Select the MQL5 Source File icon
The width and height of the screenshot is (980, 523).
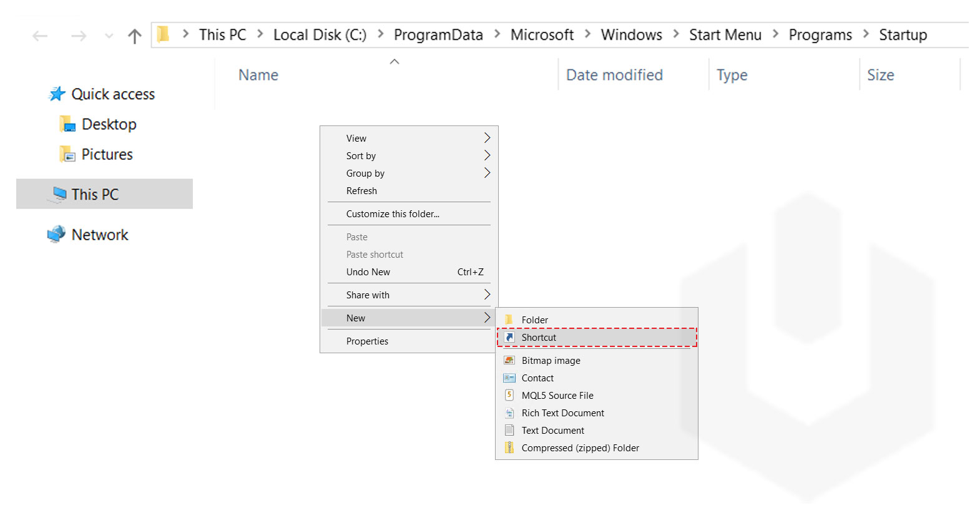(x=509, y=396)
